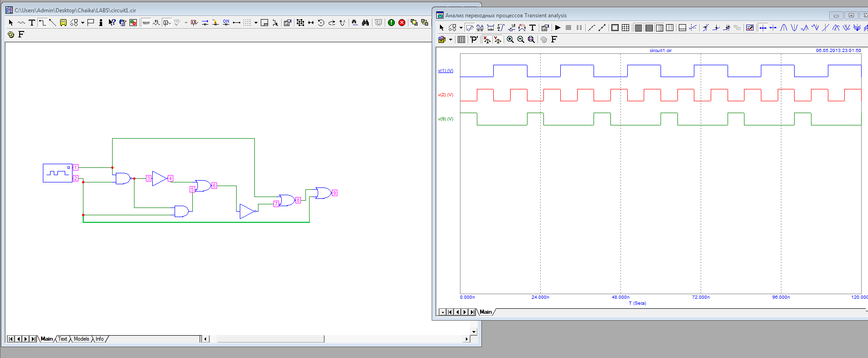Click schematic horizontal scrollbar thumb
Image resolution: width=868 pixels, height=358 pixels.
pyautogui.click(x=270, y=339)
